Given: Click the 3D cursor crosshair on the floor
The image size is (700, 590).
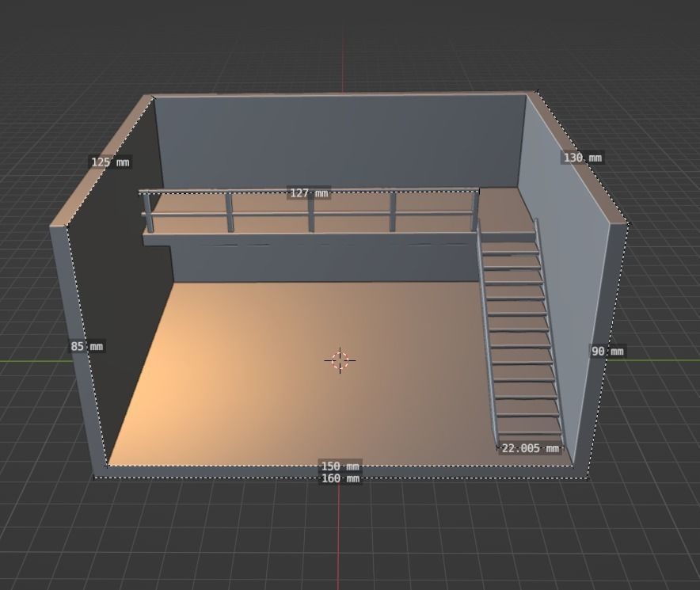Looking at the screenshot, I should [x=340, y=360].
